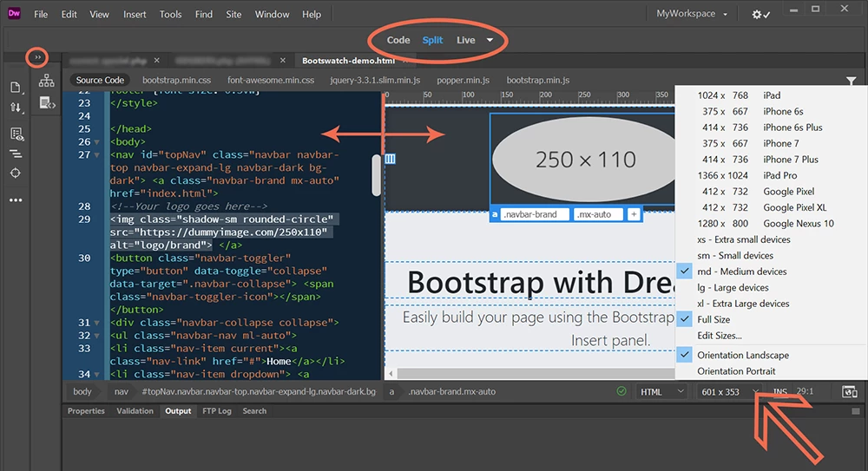Viewport: 868px width, 471px height.
Task: Open the Output panel options menu icon
Action: 856,411
